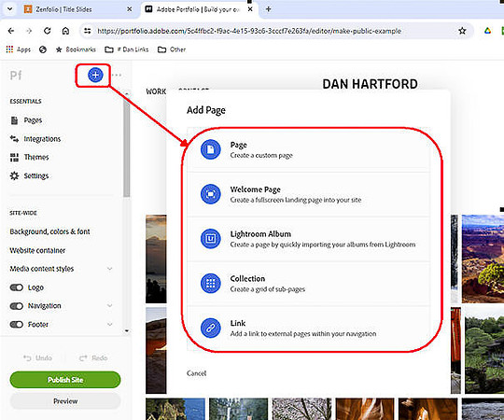Select the Welcome Page icon option
The width and height of the screenshot is (504, 420).
pos(211,194)
